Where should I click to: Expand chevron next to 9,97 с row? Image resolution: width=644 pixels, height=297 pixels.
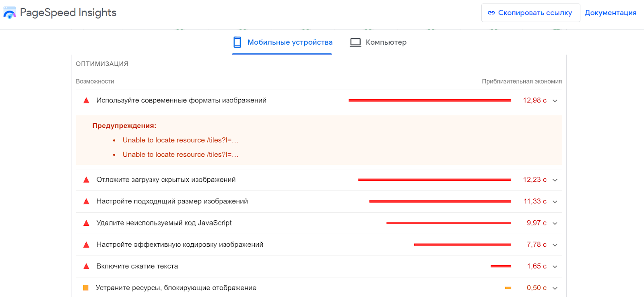click(555, 223)
